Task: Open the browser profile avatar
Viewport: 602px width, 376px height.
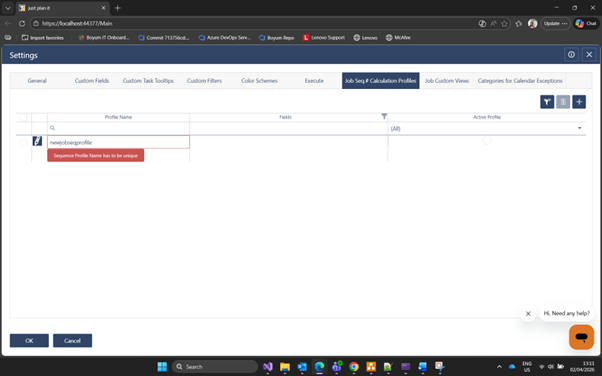Action: tap(533, 23)
